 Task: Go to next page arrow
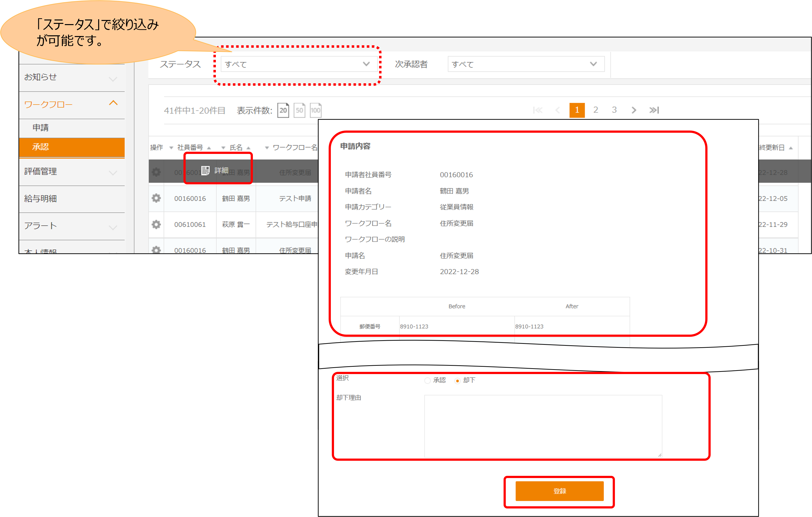tap(634, 110)
